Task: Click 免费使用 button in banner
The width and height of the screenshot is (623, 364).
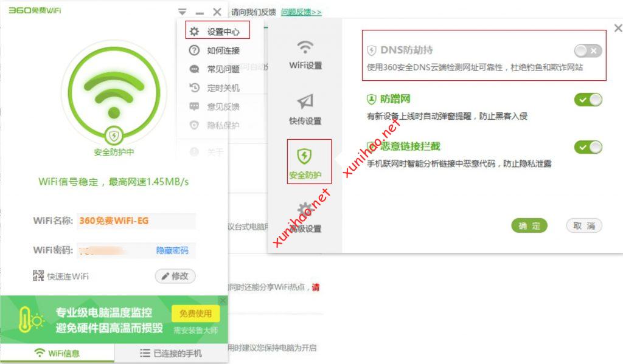Action: 195,314
